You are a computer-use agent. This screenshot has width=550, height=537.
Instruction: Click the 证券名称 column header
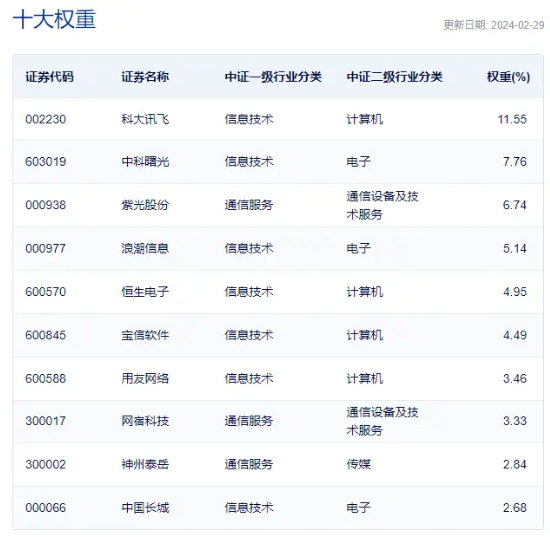(145, 77)
